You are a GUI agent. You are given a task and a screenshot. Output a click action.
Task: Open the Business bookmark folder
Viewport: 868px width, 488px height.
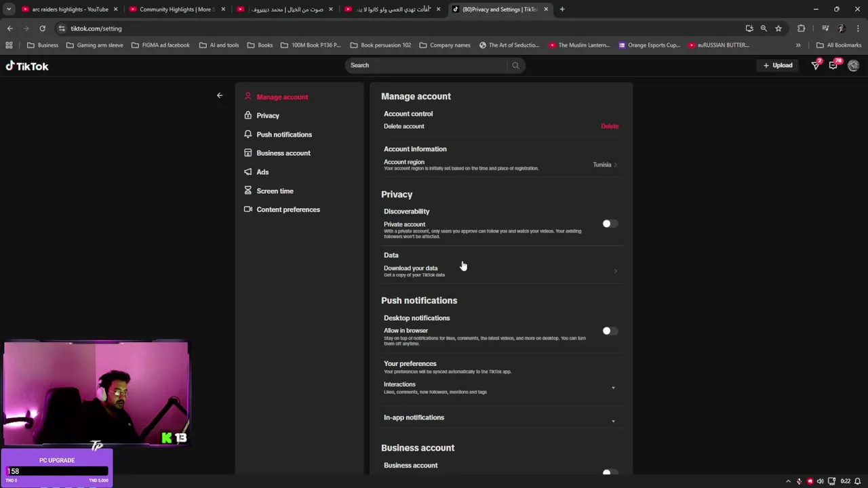[x=43, y=45]
